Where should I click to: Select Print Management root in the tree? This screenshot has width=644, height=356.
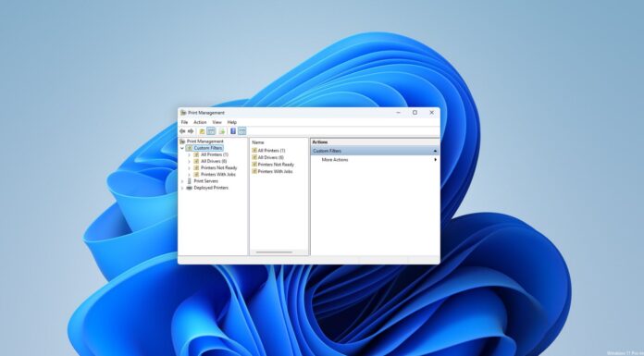point(204,141)
